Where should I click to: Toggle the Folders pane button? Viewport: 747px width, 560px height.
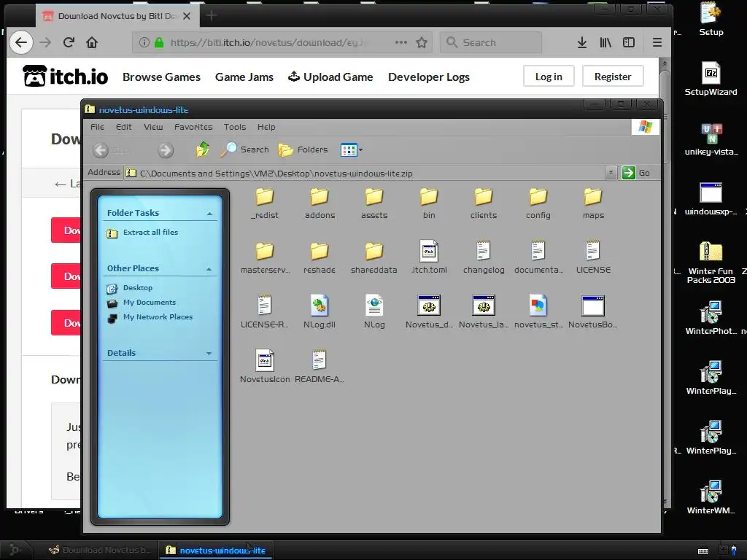tap(303, 149)
